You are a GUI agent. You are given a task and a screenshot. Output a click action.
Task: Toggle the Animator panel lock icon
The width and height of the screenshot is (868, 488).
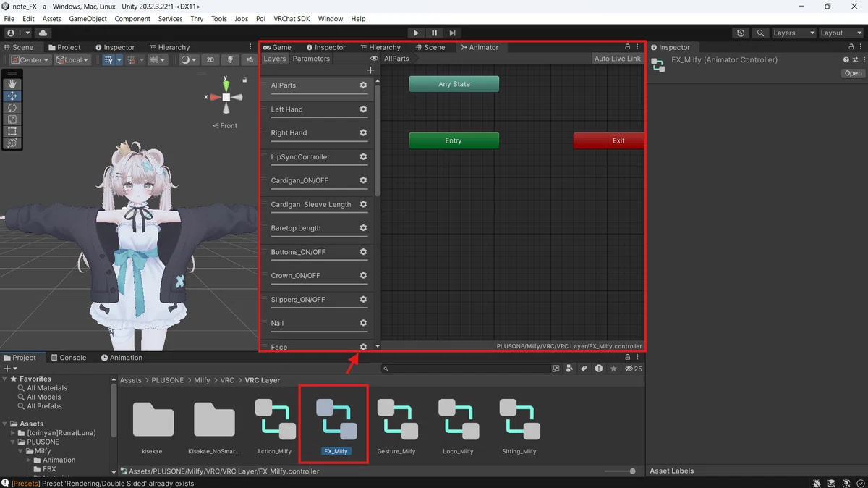(x=627, y=47)
